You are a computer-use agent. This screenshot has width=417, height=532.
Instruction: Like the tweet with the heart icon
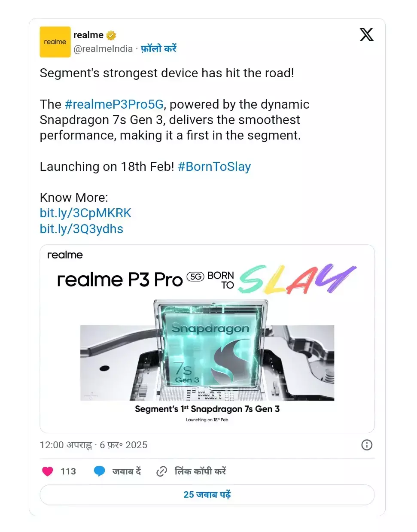coord(48,471)
